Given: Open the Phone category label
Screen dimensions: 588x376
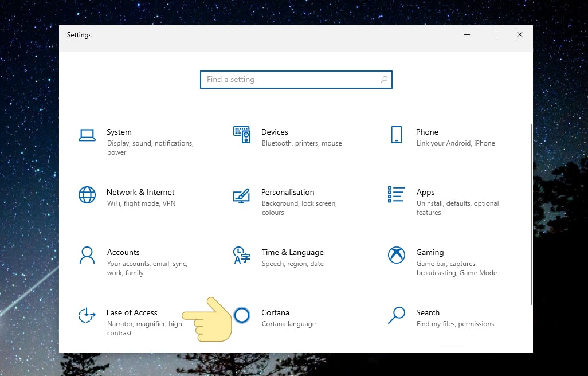Looking at the screenshot, I should point(427,132).
